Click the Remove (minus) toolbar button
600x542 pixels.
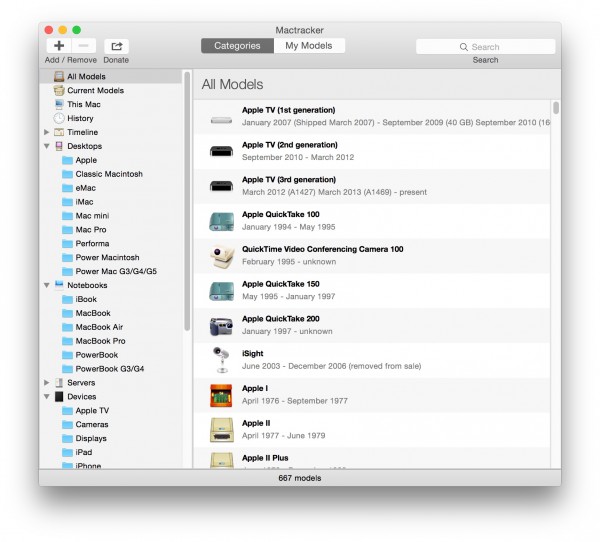click(x=83, y=46)
